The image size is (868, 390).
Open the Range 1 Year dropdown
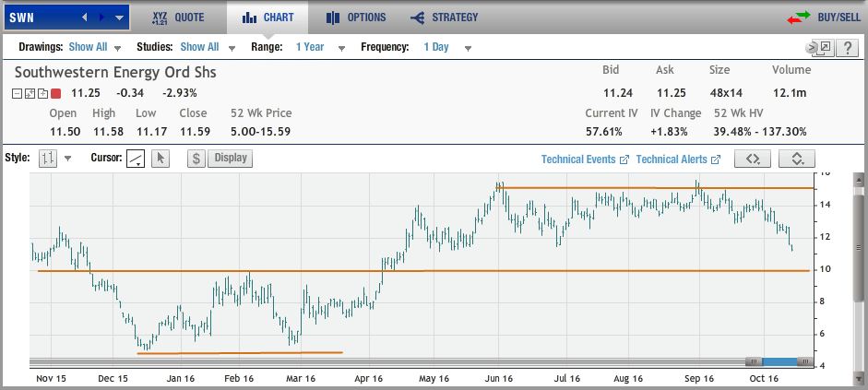coord(320,47)
